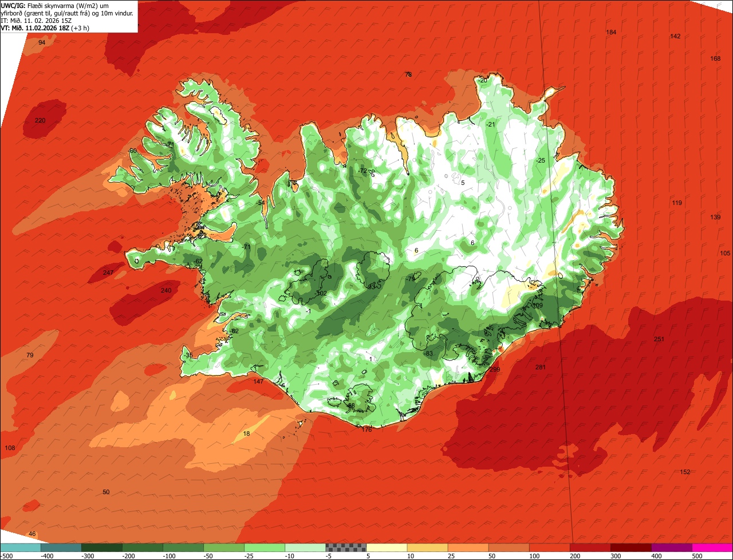
Task: Click the light teal legend swatch between -500 and -400
Action: pos(20,547)
